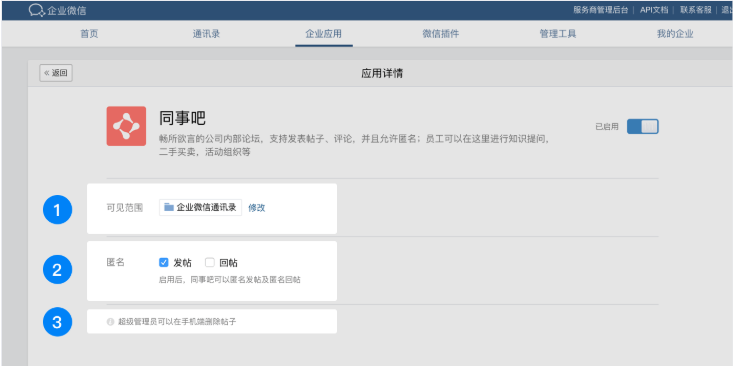Click the folder icon in 企业微信通讯录
733x368 pixels.
pyautogui.click(x=169, y=207)
